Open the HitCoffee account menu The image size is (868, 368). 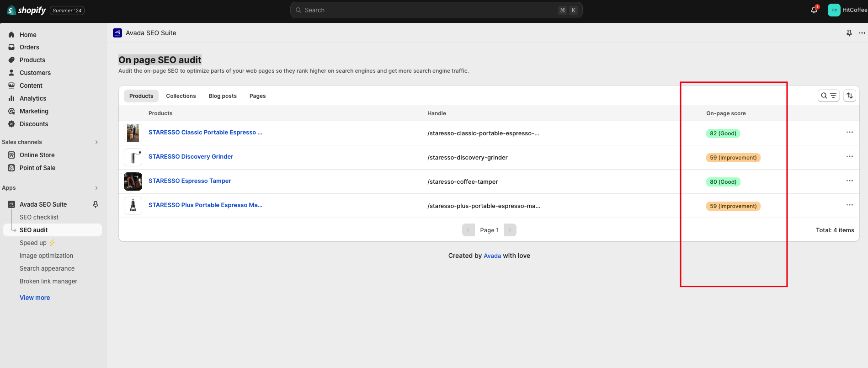[x=847, y=10]
